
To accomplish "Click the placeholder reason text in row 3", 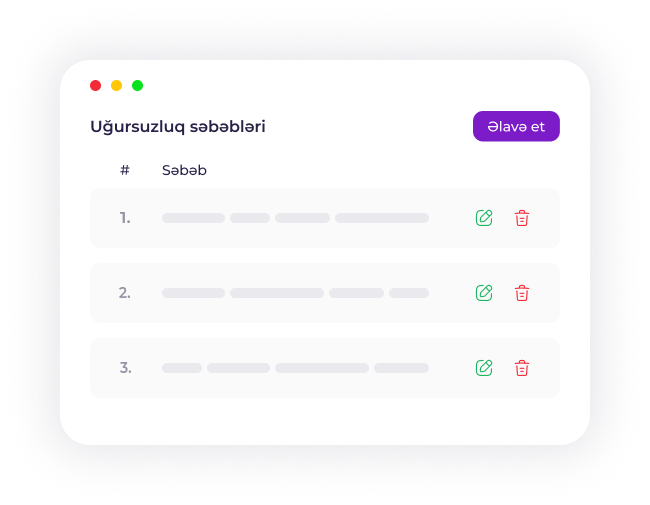I will point(295,368).
